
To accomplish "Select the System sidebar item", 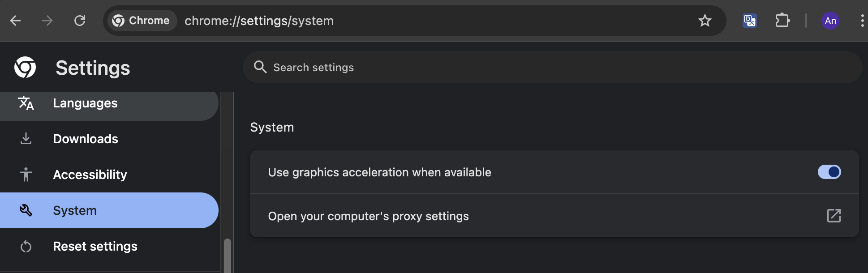I will pos(74,211).
